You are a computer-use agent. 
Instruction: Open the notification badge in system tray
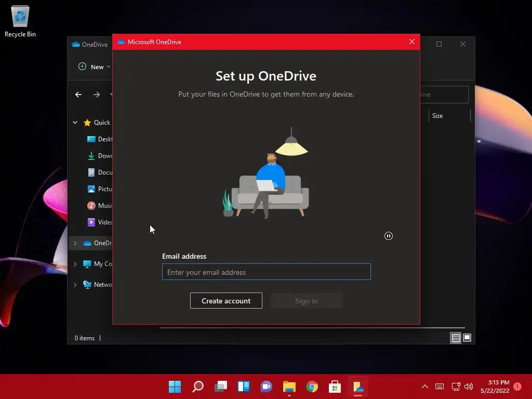tap(517, 387)
